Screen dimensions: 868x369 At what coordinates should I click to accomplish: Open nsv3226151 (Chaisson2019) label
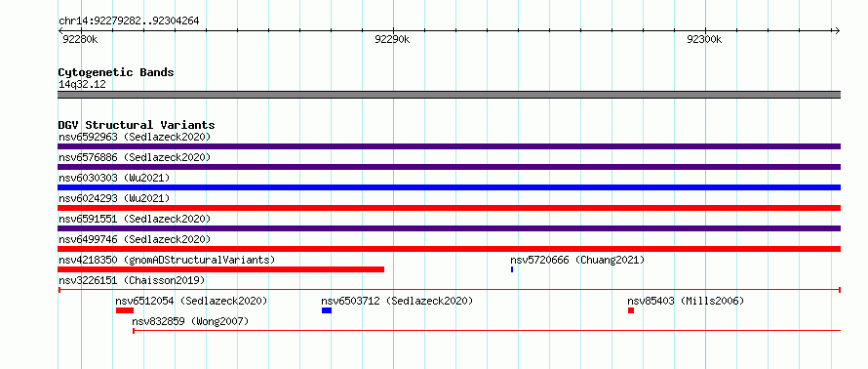click(x=132, y=280)
